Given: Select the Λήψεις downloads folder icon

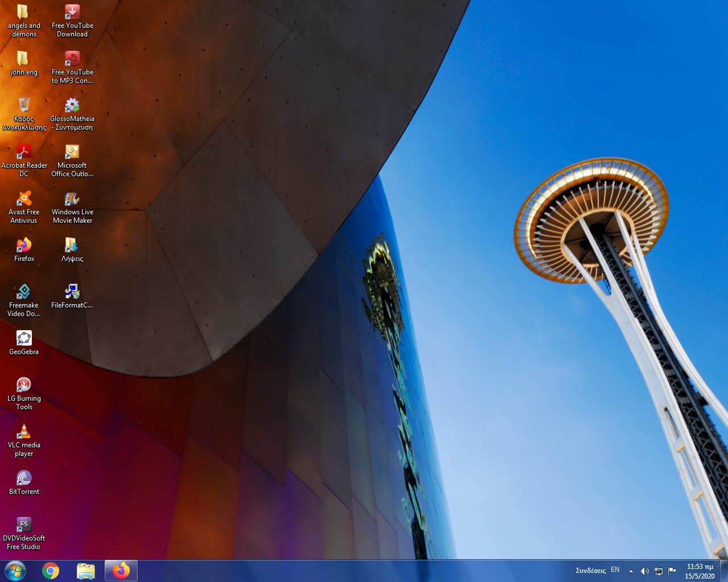Looking at the screenshot, I should coord(72,250).
